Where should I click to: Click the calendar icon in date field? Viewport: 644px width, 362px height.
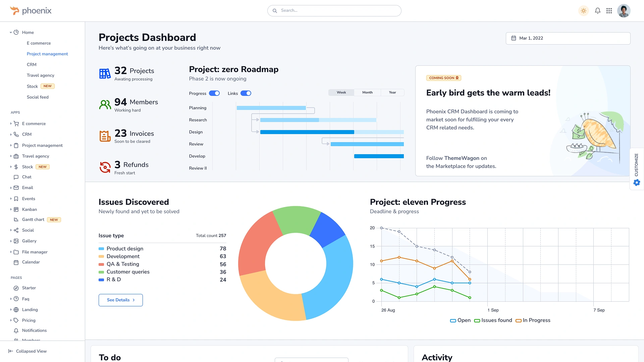click(x=514, y=38)
